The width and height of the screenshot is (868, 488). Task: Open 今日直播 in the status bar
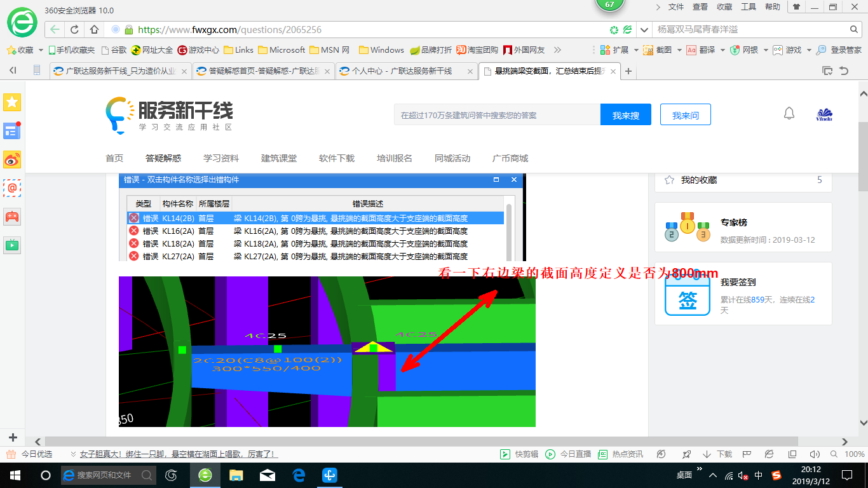pyautogui.click(x=568, y=454)
